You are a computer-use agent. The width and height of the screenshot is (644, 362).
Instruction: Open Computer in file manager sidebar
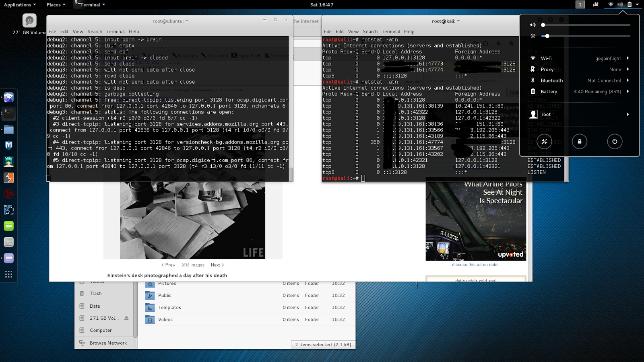pos(101,330)
